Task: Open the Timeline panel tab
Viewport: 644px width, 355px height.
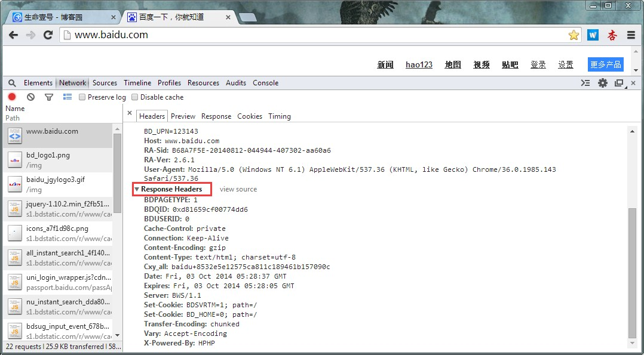Action: [137, 83]
